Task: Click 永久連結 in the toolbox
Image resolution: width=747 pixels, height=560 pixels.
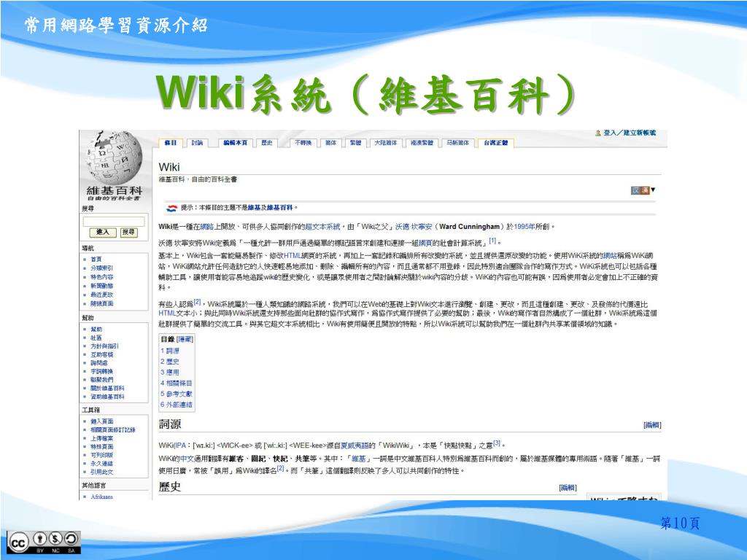Action: 102,464
